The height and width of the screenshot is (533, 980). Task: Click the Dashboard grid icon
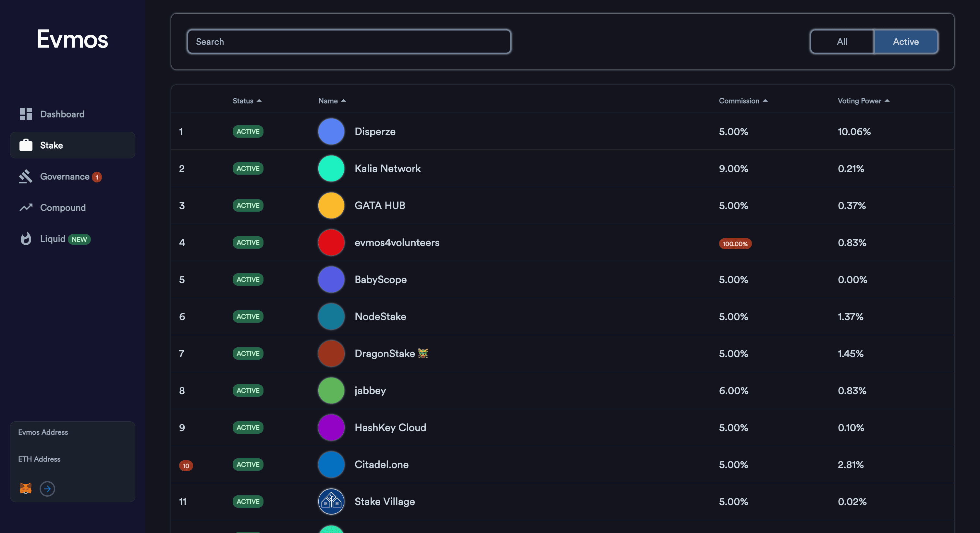(26, 114)
